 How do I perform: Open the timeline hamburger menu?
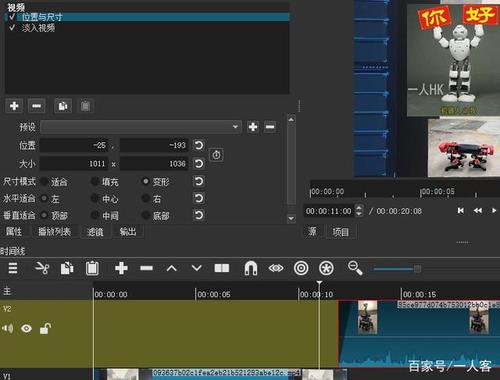[13, 268]
